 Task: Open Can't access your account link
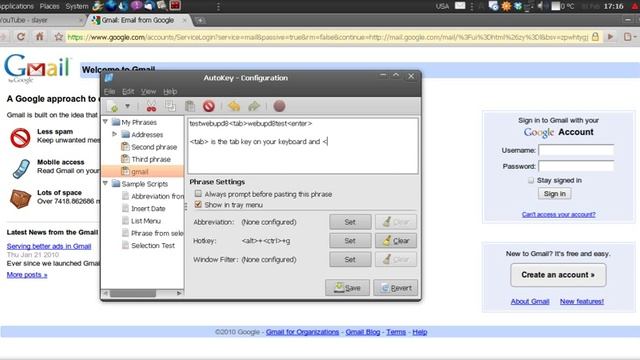click(x=558, y=214)
